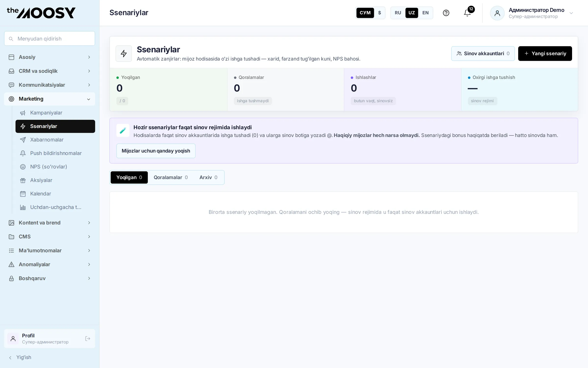Switch language to EN
588x368 pixels.
pos(426,13)
